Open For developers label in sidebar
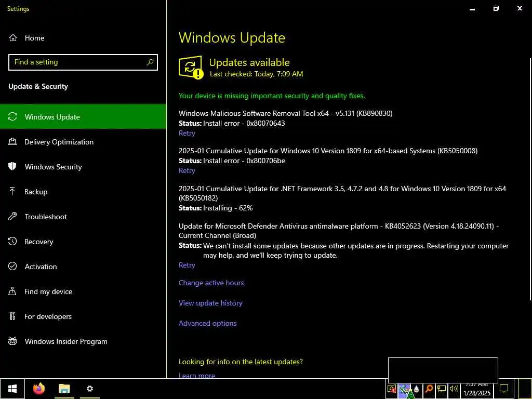 pos(48,316)
